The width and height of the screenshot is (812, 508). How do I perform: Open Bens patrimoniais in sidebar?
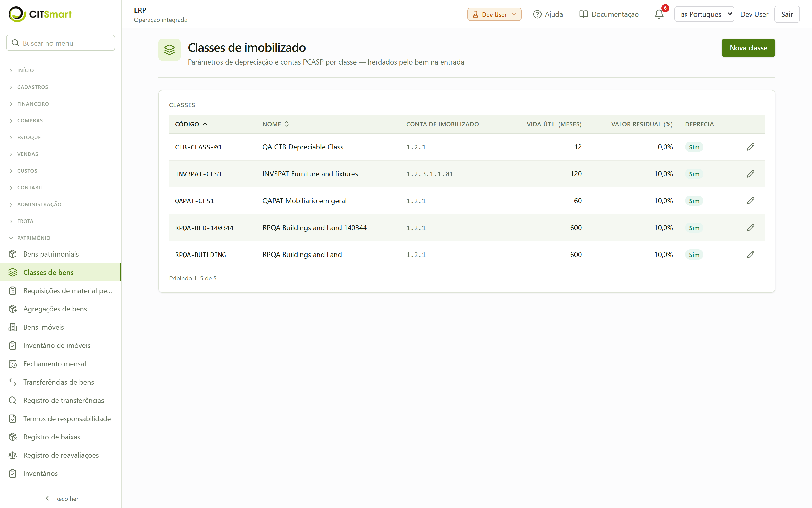click(x=60, y=254)
